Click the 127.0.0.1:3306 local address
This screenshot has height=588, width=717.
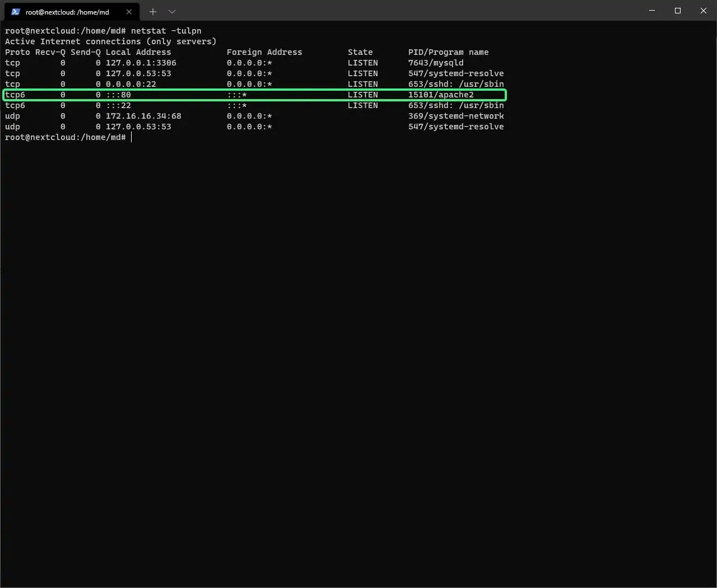click(141, 63)
